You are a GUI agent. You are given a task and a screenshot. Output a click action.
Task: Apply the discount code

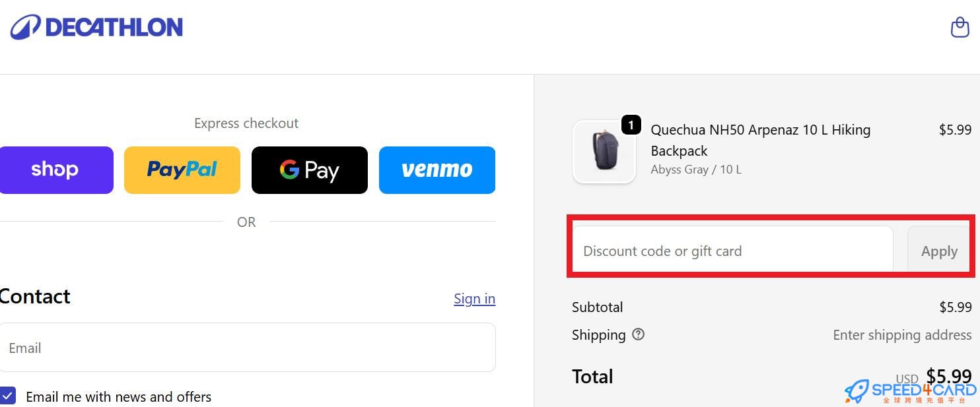click(x=938, y=251)
